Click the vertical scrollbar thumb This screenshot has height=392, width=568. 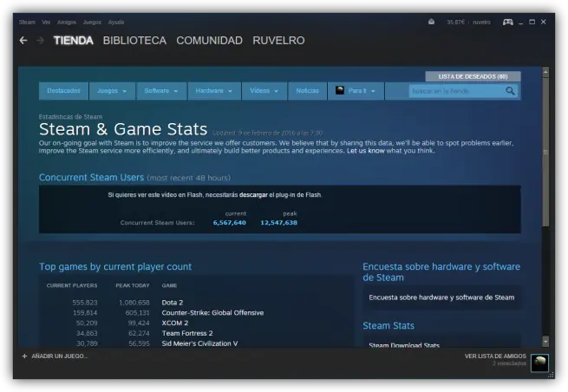[545, 152]
